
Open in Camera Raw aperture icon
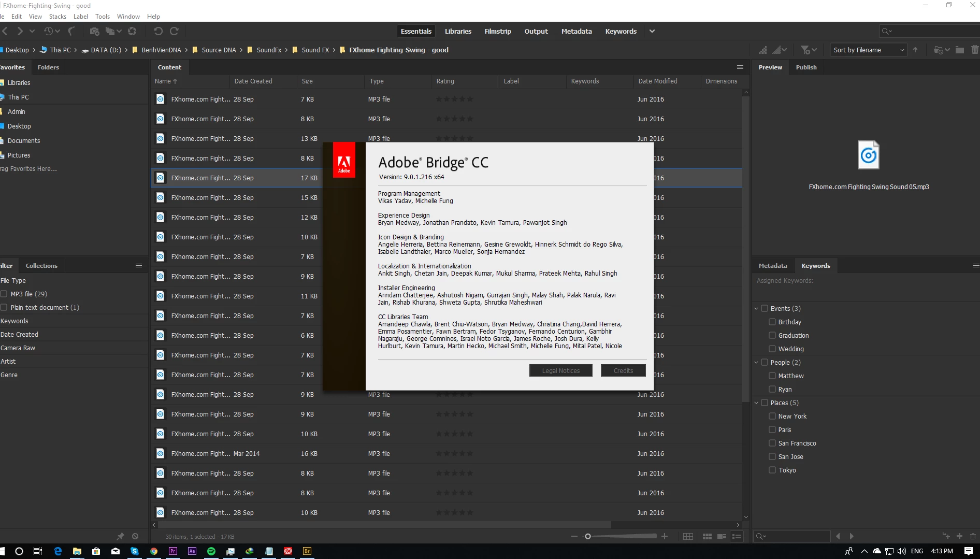[132, 31]
